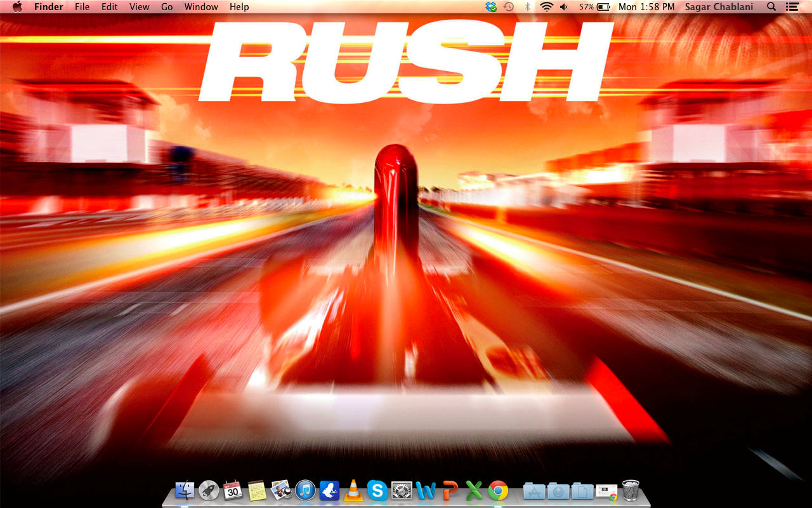This screenshot has width=812, height=508.
Task: Open Finder from the dock
Action: click(185, 490)
